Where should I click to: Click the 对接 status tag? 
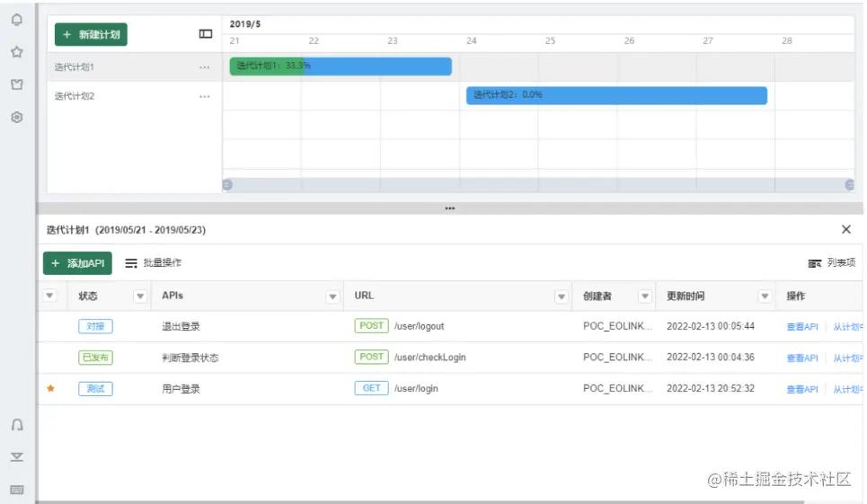[95, 326]
